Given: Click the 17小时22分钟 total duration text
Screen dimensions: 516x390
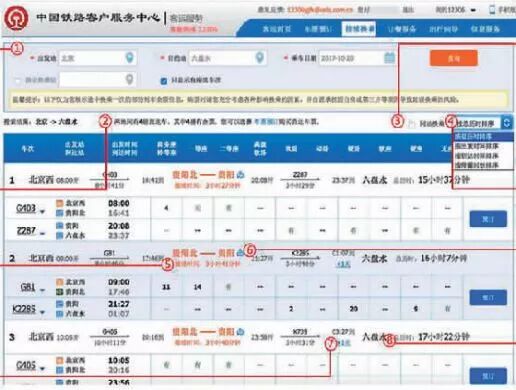Looking at the screenshot, I should pos(444,337).
